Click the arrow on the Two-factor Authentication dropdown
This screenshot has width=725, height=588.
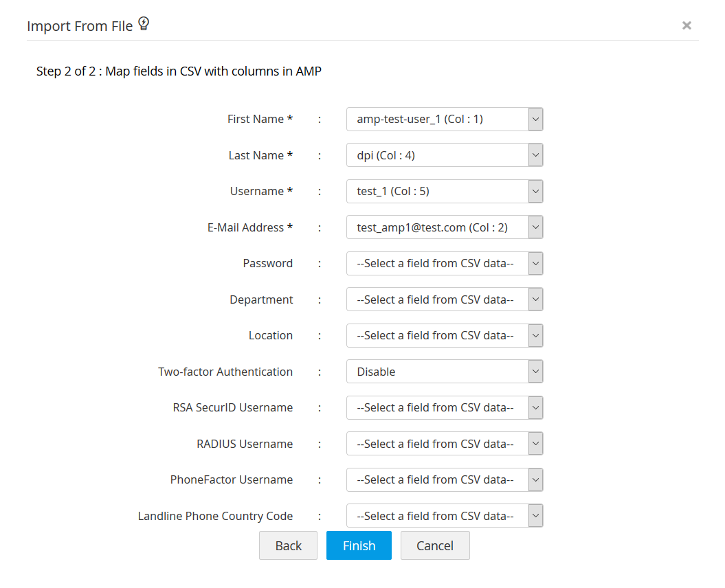pyautogui.click(x=535, y=372)
